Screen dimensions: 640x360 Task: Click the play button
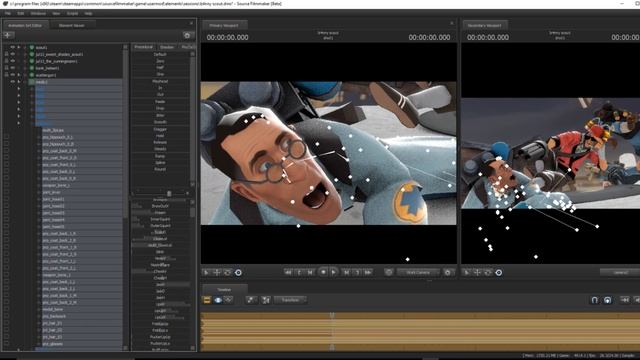coord(333,272)
